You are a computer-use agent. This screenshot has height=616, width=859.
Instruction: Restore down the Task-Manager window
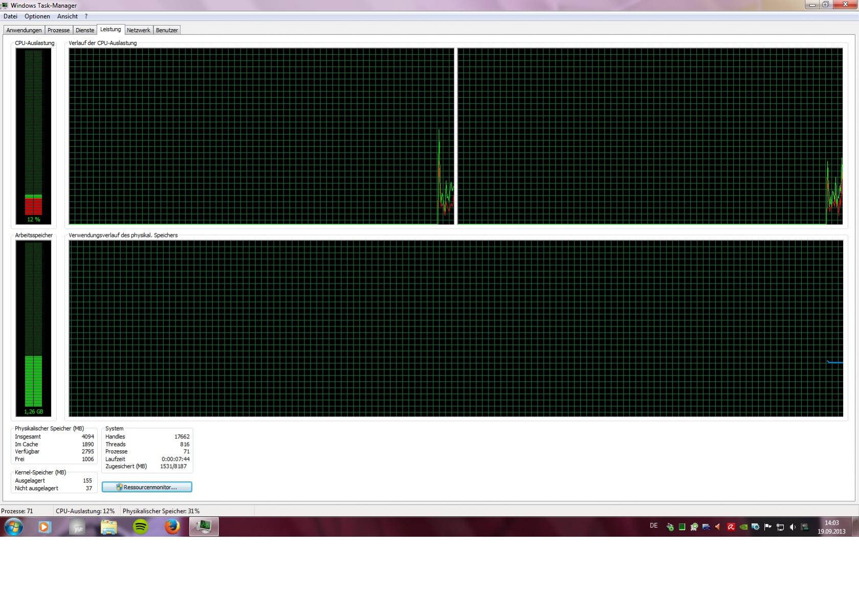[x=826, y=5]
